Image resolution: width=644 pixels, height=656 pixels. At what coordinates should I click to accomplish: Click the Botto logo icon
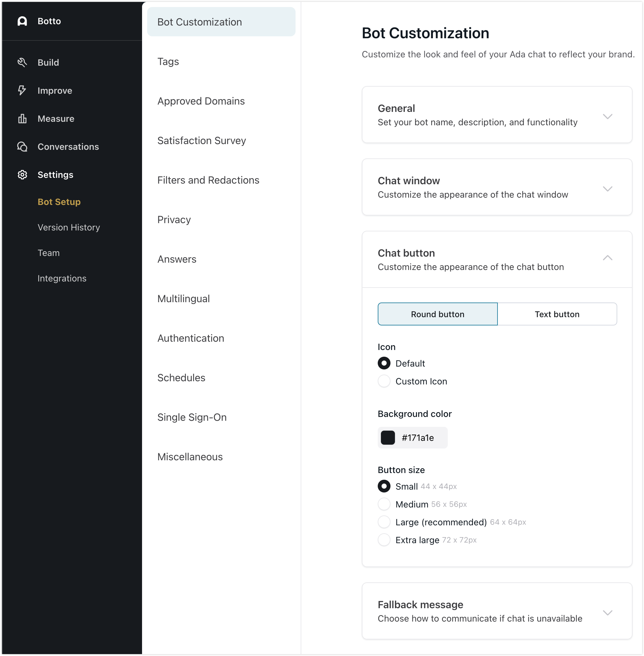(x=22, y=21)
